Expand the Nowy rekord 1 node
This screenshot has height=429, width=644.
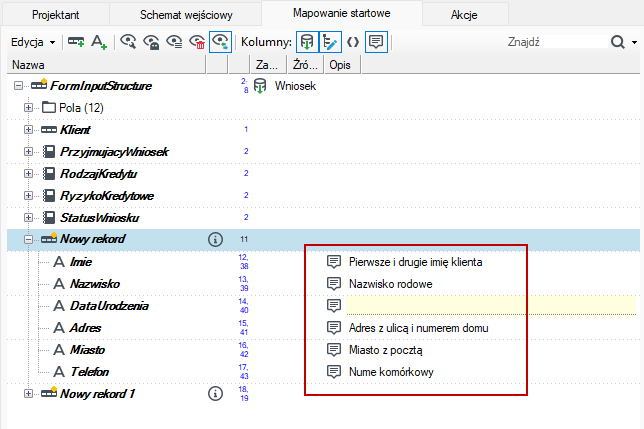tap(28, 394)
